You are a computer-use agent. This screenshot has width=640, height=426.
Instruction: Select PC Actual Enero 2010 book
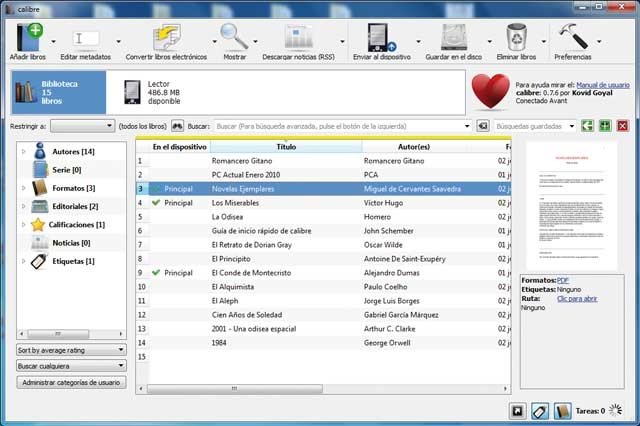246,175
